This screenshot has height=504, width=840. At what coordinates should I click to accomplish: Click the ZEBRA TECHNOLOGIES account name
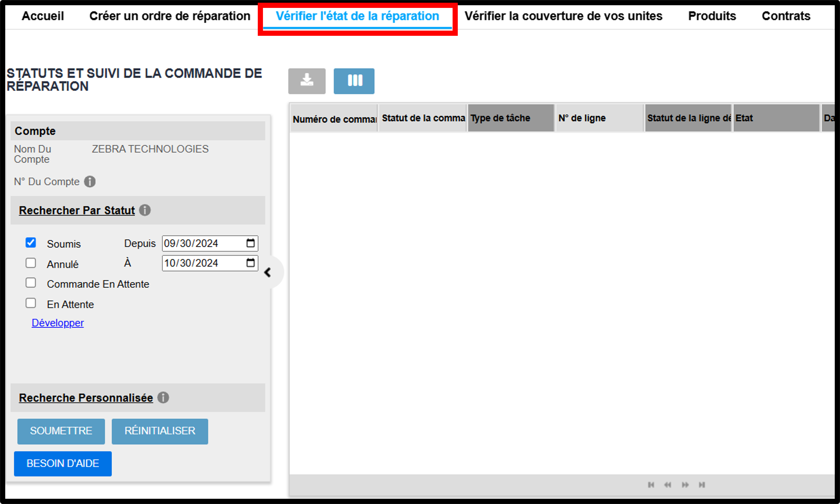tap(150, 149)
